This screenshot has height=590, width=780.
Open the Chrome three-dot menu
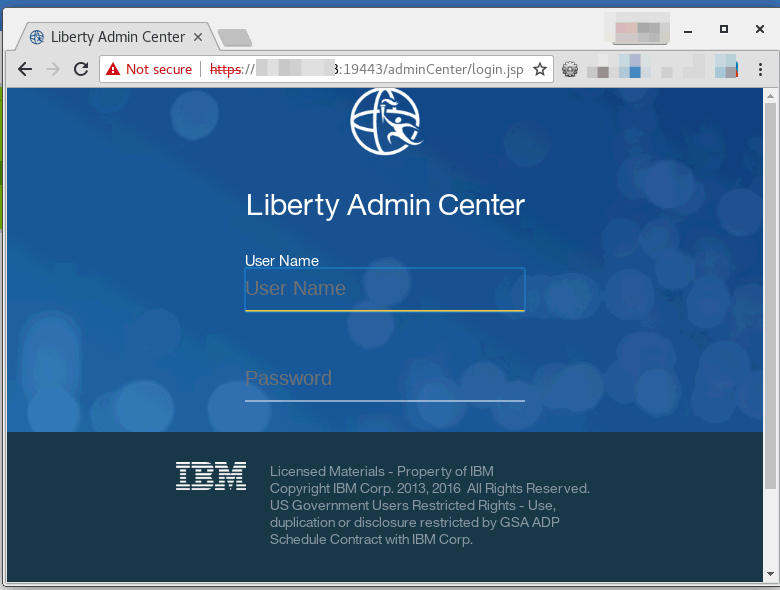[x=760, y=69]
